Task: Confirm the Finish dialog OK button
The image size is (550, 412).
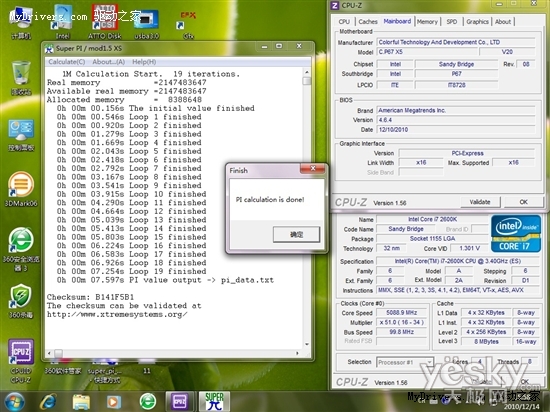Action: 296,234
